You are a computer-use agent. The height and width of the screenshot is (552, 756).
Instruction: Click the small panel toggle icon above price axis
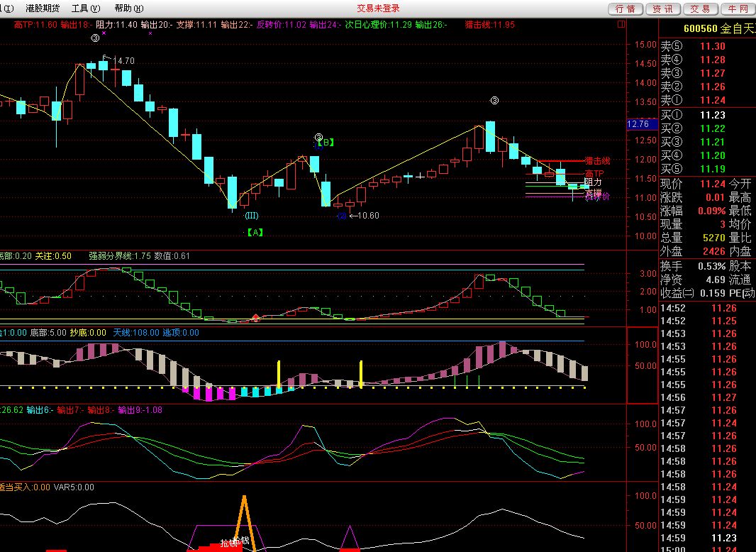coord(621,24)
